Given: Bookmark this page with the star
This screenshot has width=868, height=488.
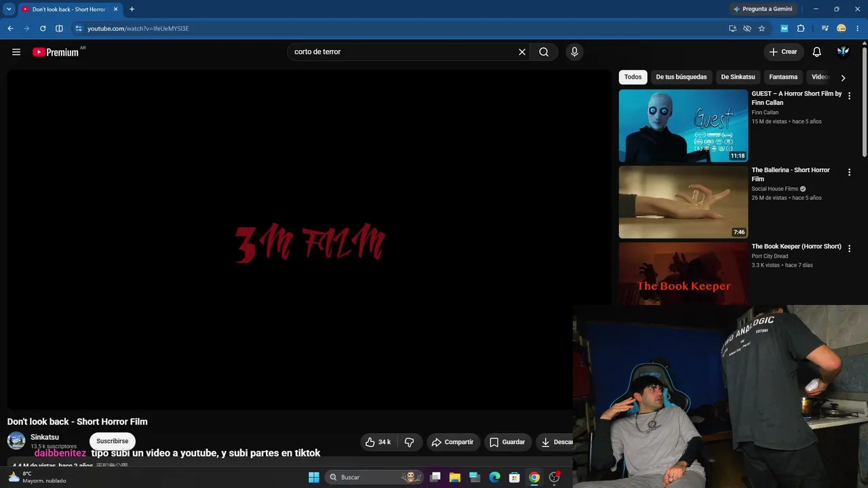Looking at the screenshot, I should [762, 28].
